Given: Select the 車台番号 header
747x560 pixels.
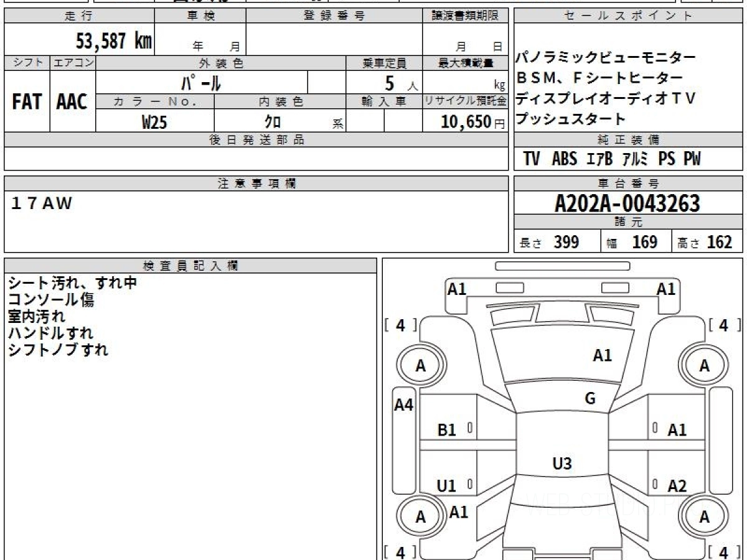Looking at the screenshot, I should click(629, 184).
